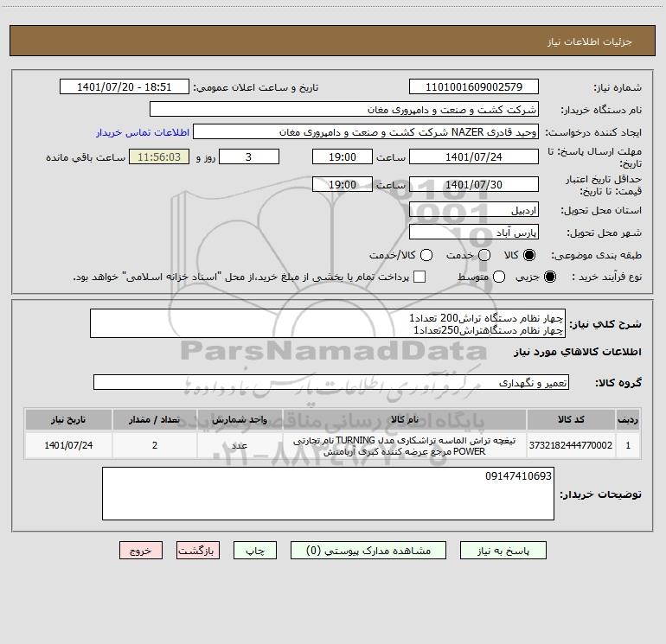
Task: Click the delivery city field پارس آباد
Action: [x=474, y=233]
